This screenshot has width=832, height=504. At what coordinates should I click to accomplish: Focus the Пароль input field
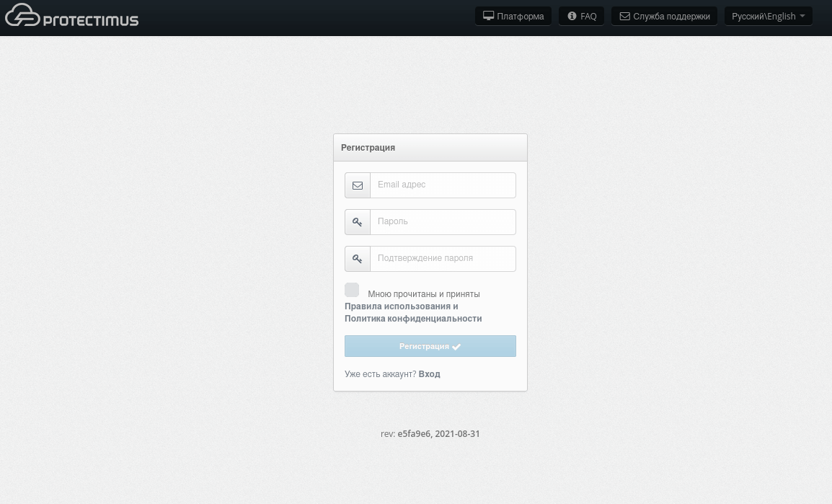pos(443,222)
